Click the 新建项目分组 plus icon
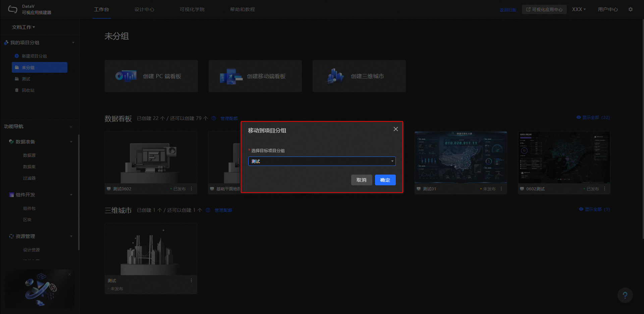The width and height of the screenshot is (644, 314). pyautogui.click(x=17, y=56)
